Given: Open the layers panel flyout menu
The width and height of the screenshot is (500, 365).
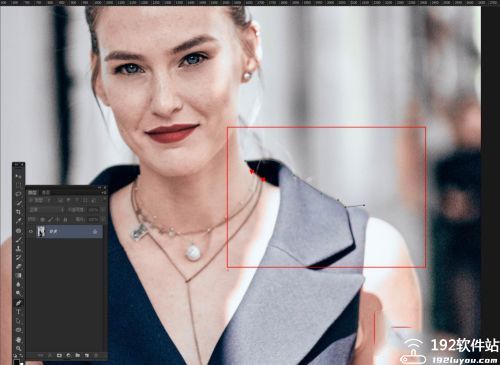Looking at the screenshot, I should tap(104, 192).
